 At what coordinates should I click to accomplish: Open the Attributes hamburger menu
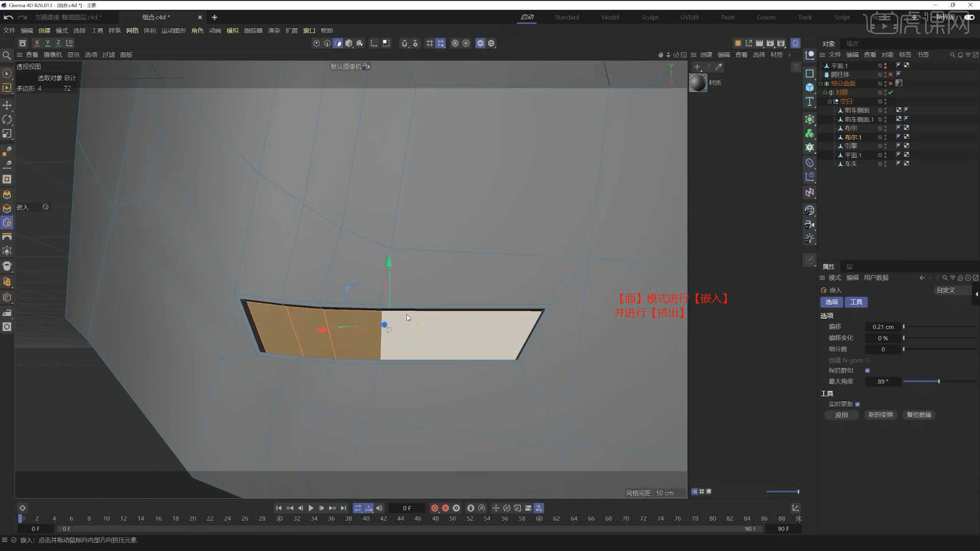point(822,278)
